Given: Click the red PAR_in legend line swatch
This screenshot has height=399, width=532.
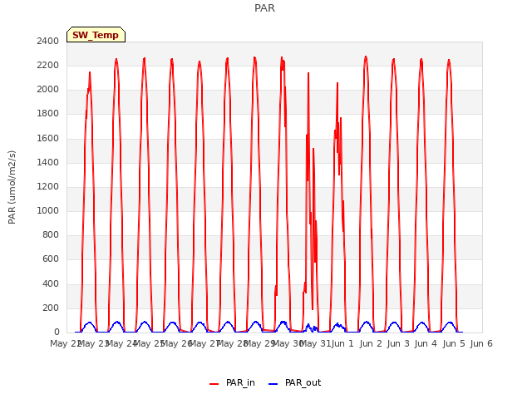Looking at the screenshot, I should (214, 384).
